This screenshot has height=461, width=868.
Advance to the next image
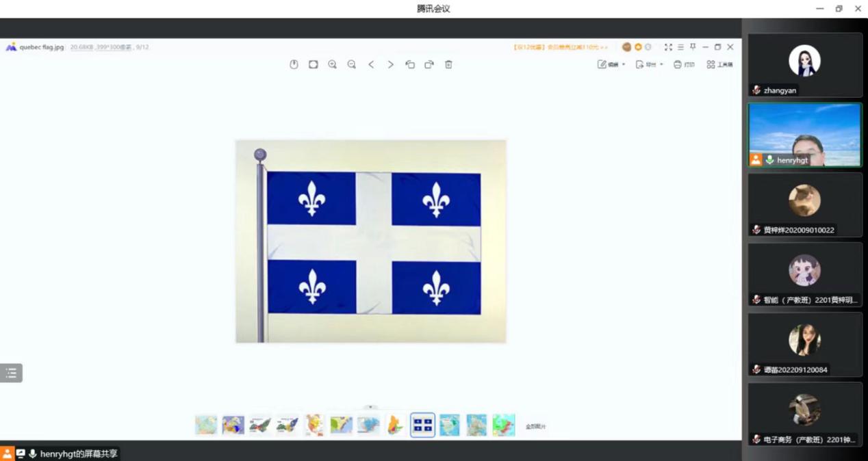390,64
